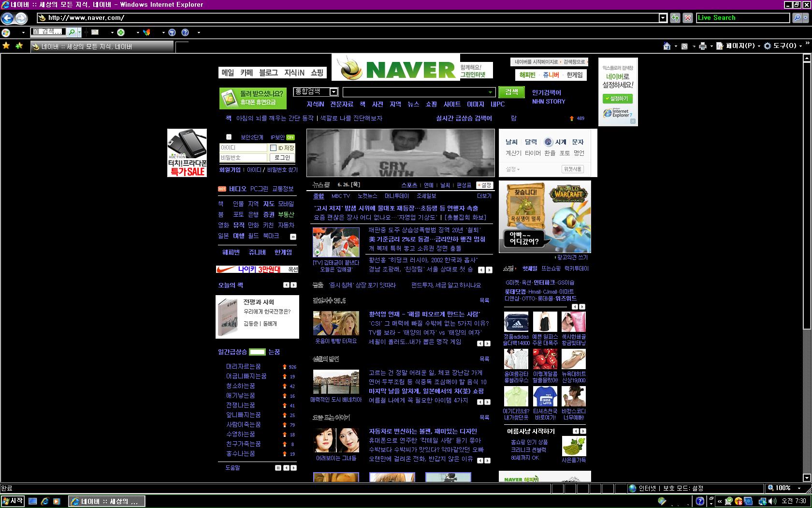
Task: Click the 머리자르는꿈 trending search entry
Action: [x=244, y=366]
